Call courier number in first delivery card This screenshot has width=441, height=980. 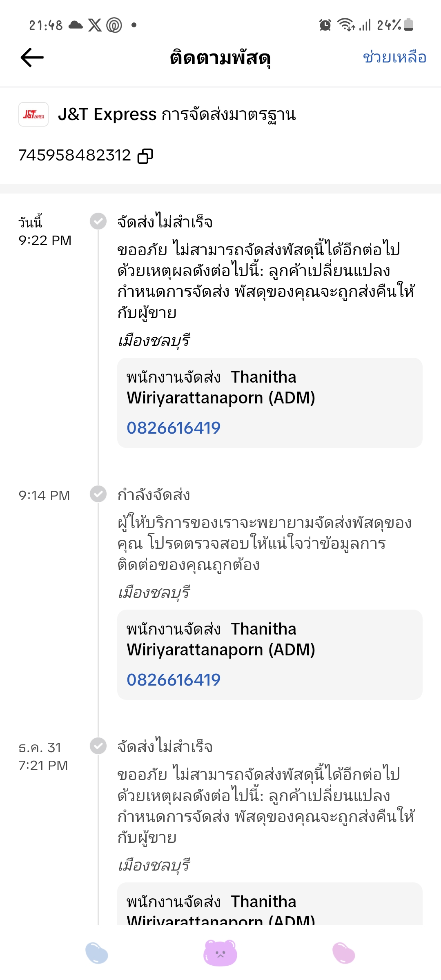pyautogui.click(x=174, y=428)
